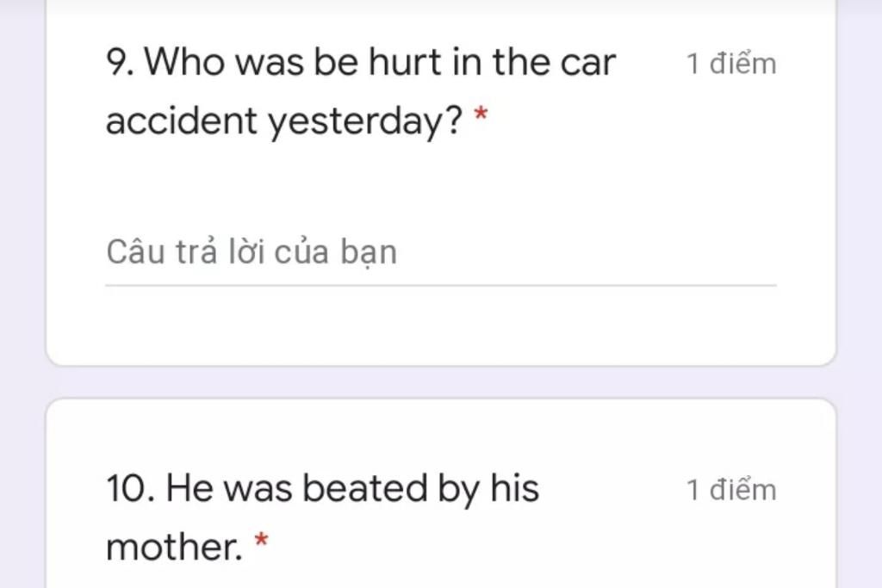This screenshot has width=882, height=588.
Task: Click the underline beneath the answer field
Action: 441,286
